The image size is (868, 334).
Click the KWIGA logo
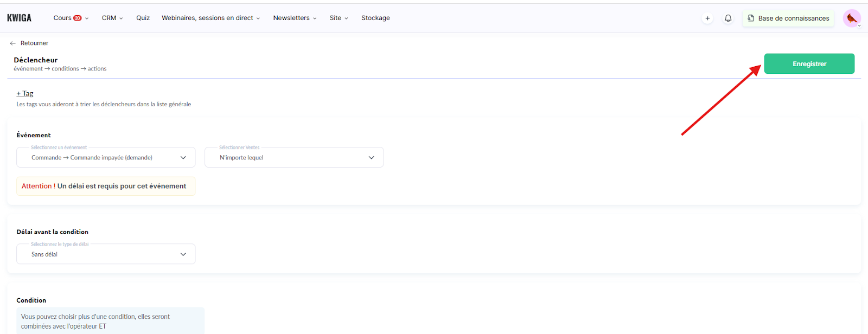click(x=19, y=18)
